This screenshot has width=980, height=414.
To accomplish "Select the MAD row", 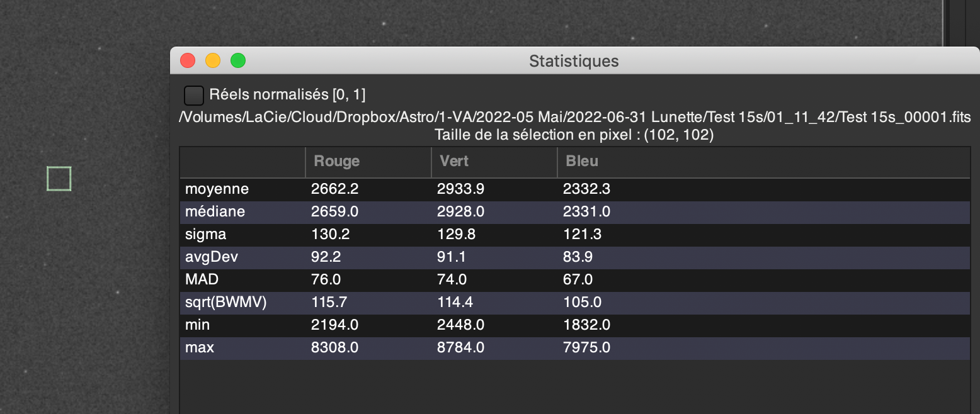I will [574, 280].
